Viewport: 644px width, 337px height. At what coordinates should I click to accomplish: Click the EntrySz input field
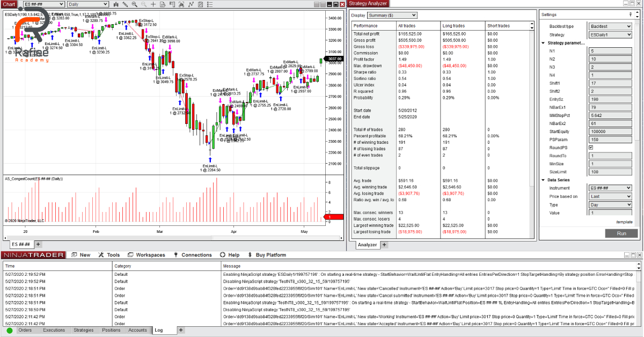click(x=610, y=99)
